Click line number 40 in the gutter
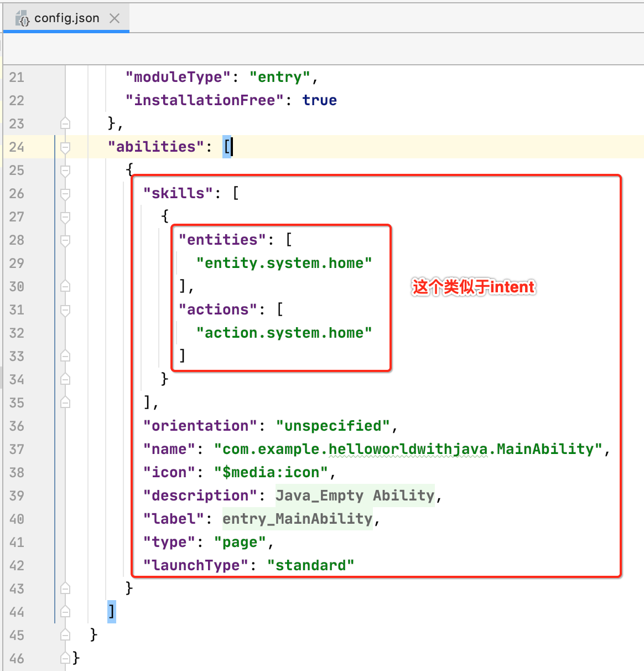Image resolution: width=644 pixels, height=671 pixels. pyautogui.click(x=17, y=519)
